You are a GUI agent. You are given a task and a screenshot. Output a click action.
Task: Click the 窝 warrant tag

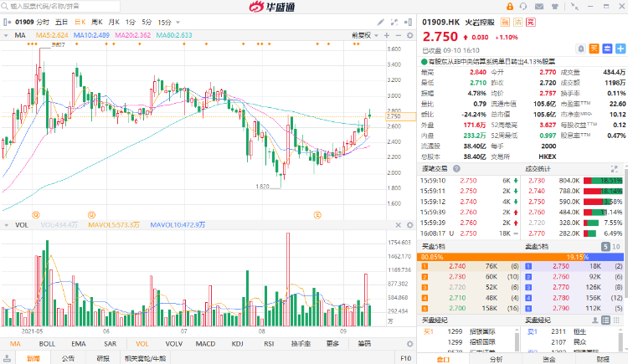coord(531,23)
